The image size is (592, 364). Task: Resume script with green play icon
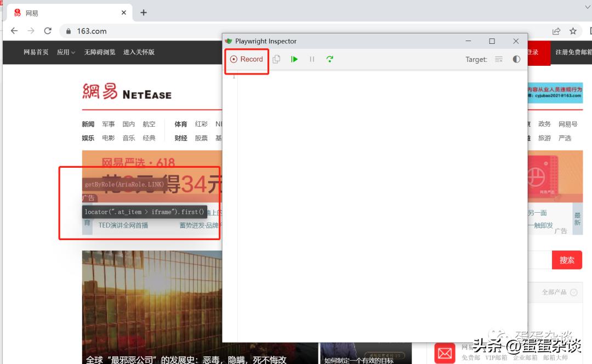coord(294,59)
